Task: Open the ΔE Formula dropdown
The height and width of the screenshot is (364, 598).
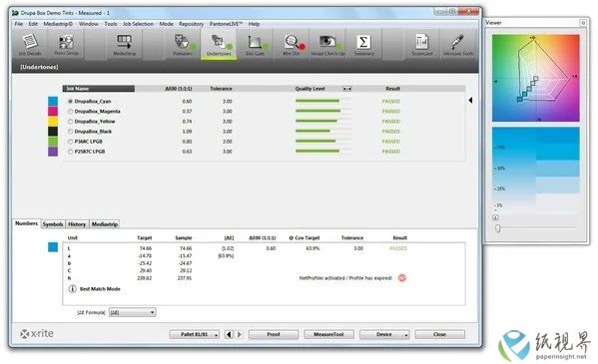Action: pyautogui.click(x=132, y=312)
